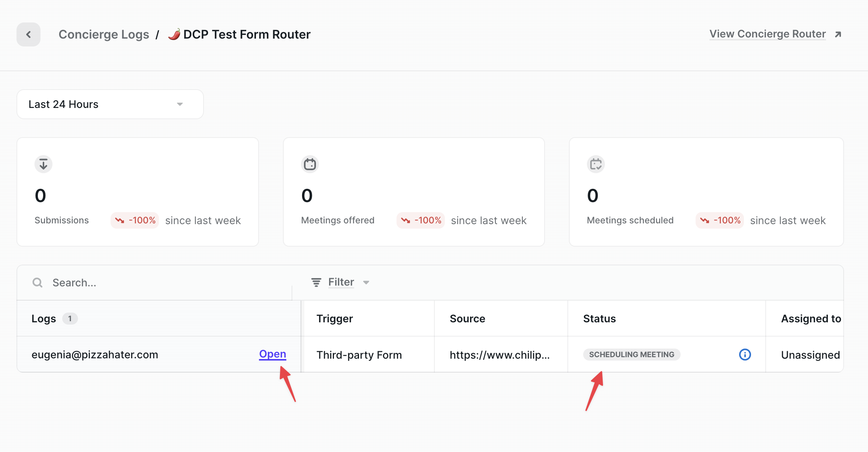Click the Status column header
Image resolution: width=868 pixels, height=452 pixels.
tap(599, 319)
